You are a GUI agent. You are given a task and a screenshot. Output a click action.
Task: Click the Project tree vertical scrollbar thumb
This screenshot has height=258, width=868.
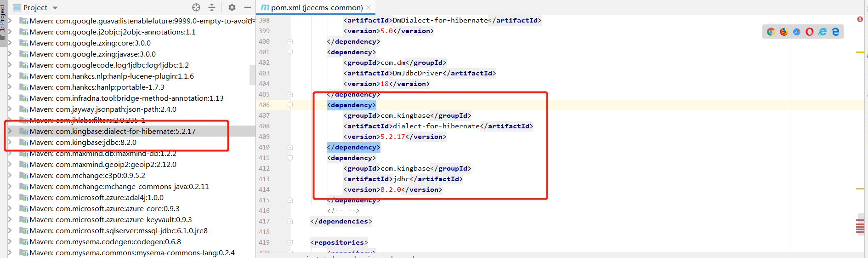[252, 75]
